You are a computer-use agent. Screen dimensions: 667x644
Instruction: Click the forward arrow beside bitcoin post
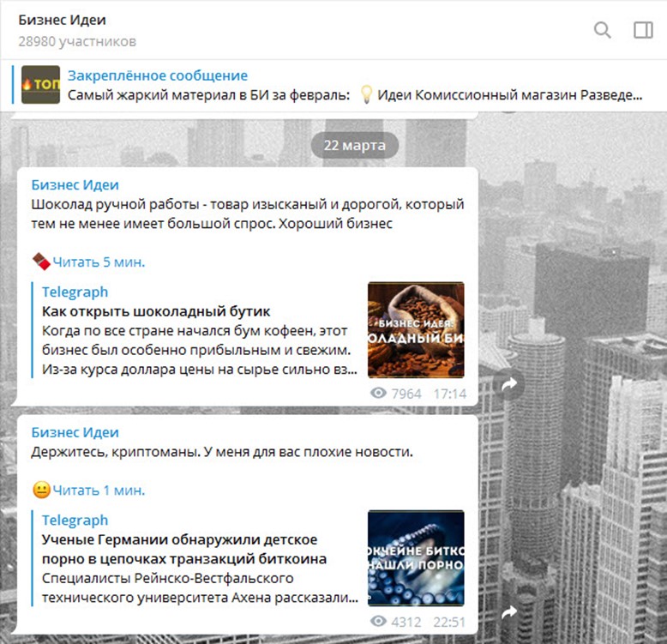[x=508, y=612]
